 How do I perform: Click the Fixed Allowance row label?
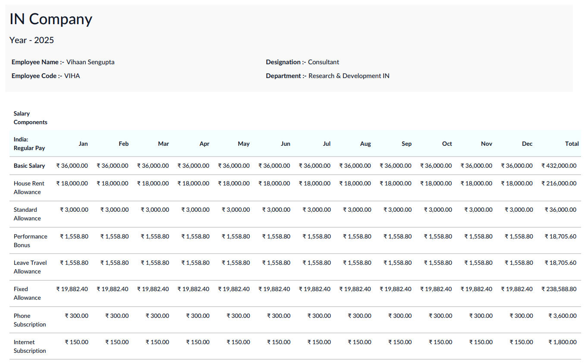coord(28,293)
